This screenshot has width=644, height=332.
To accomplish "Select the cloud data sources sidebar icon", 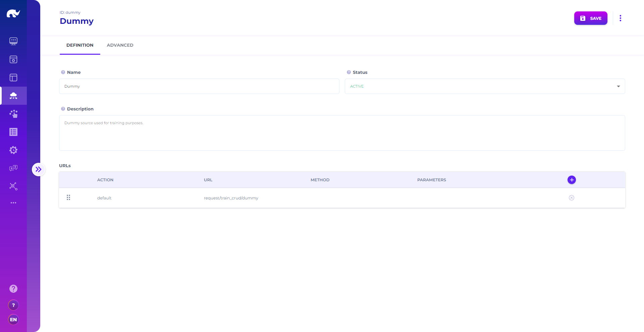I will point(13,96).
